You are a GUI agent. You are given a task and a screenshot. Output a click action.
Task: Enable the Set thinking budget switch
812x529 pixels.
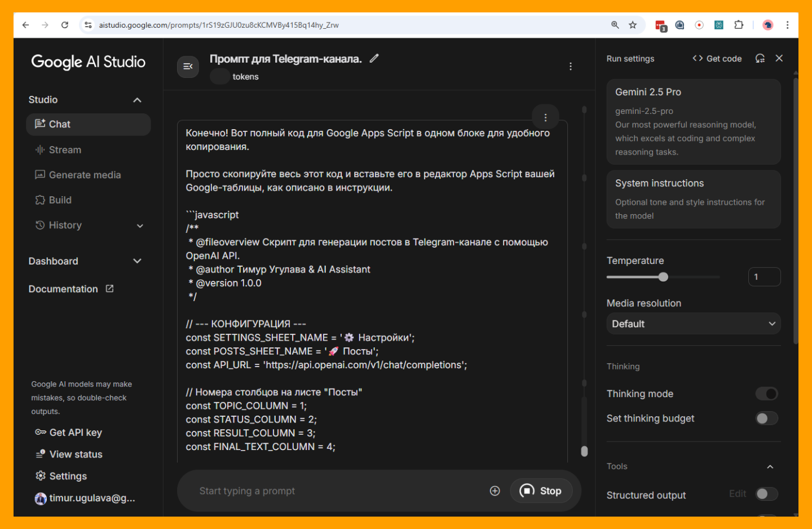point(766,418)
